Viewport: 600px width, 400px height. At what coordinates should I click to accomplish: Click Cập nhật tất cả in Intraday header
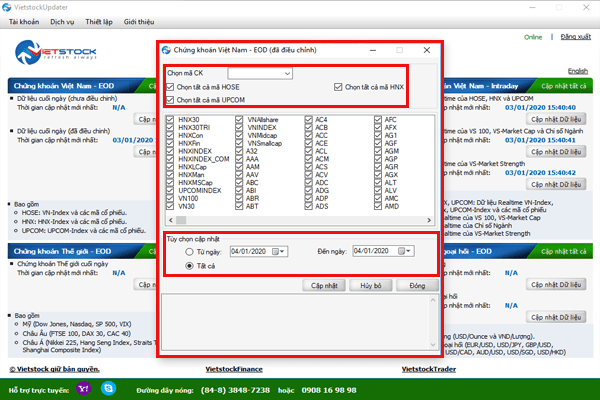click(x=563, y=86)
